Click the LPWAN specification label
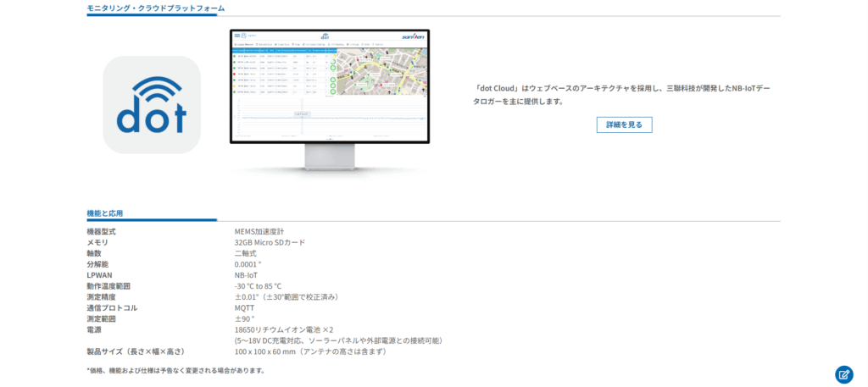Screen dimensions: 868x387 (98, 275)
